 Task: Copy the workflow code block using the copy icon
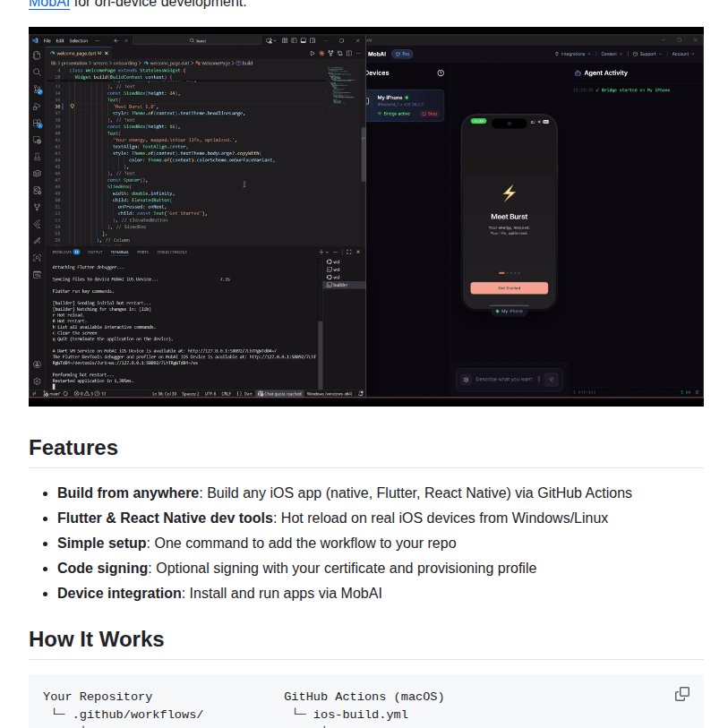tap(682, 694)
